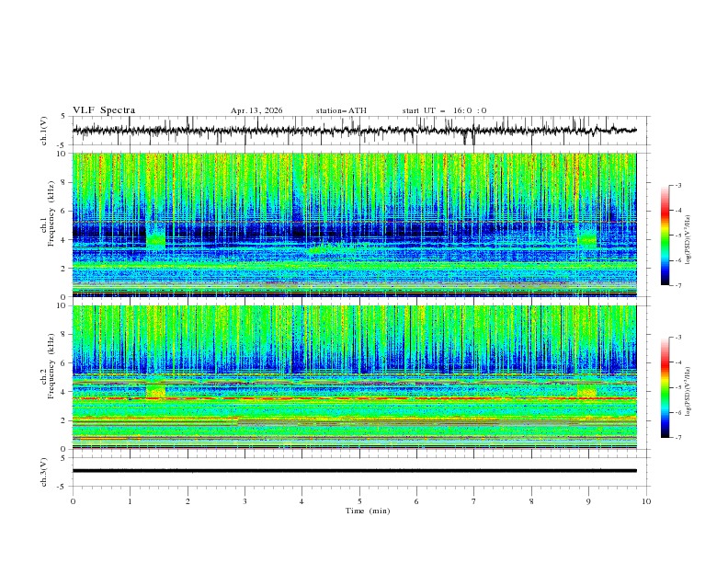
Task: Select the date text "Apr. 13, 2026"
Action: click(x=256, y=110)
